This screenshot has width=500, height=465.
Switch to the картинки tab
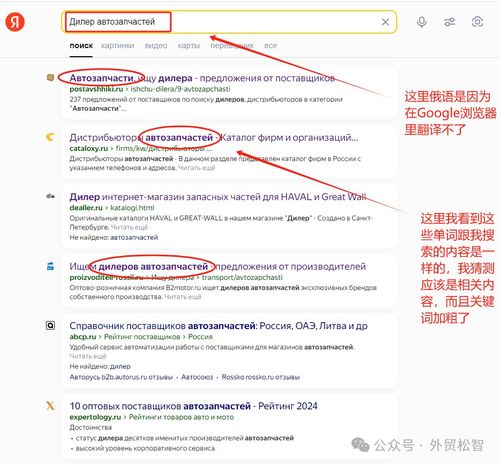[117, 46]
